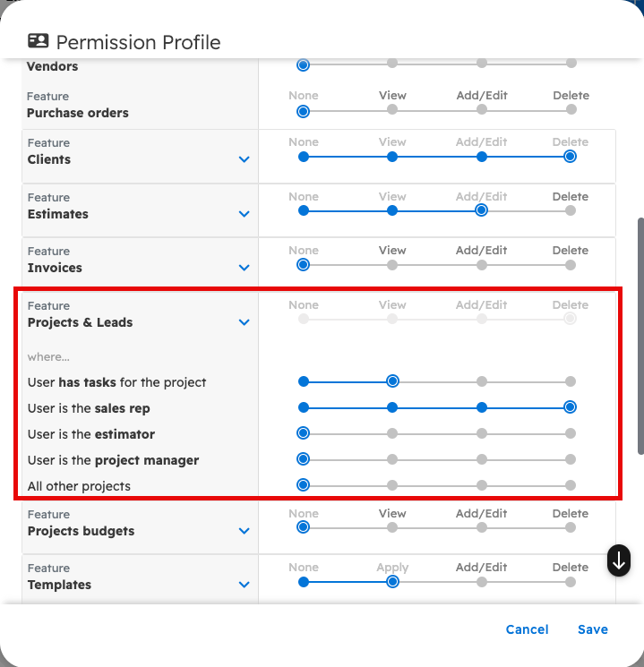Screen dimensions: 644x667
Task: Expand the Estimates feature chevron
Action: coord(244,214)
